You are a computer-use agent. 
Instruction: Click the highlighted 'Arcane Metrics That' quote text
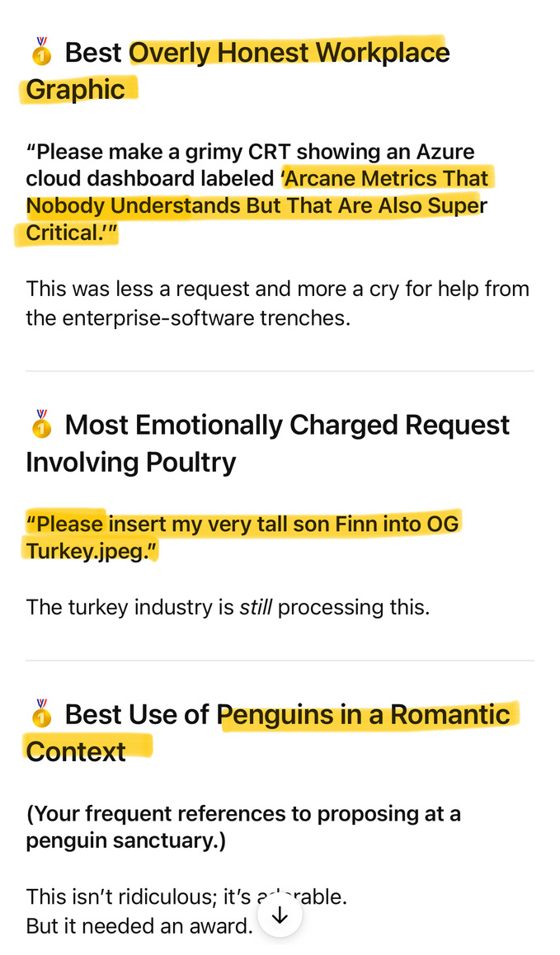(x=385, y=179)
